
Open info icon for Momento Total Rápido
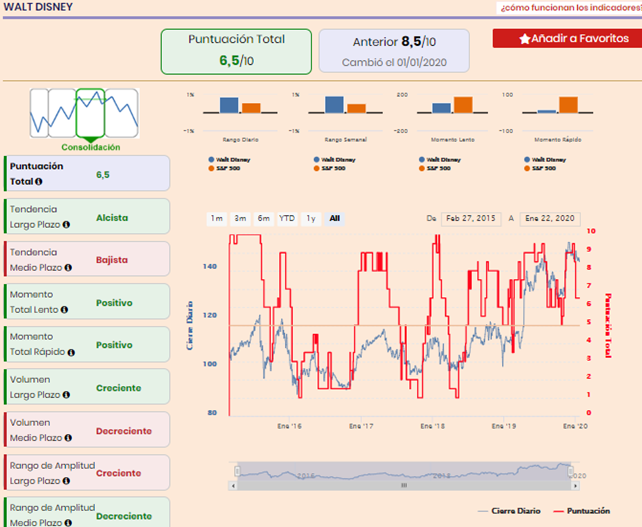tap(71, 352)
